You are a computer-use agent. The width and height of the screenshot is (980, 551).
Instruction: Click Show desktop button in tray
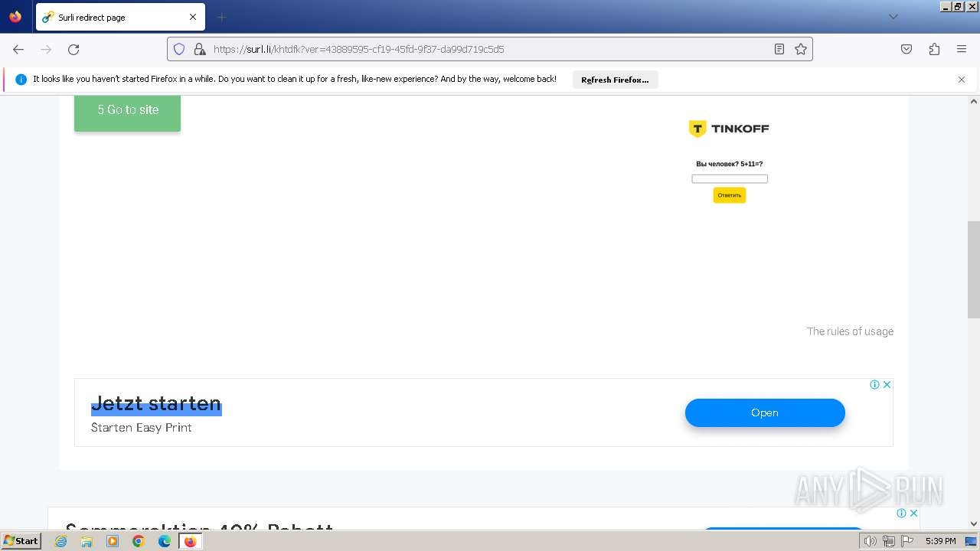pos(971,541)
